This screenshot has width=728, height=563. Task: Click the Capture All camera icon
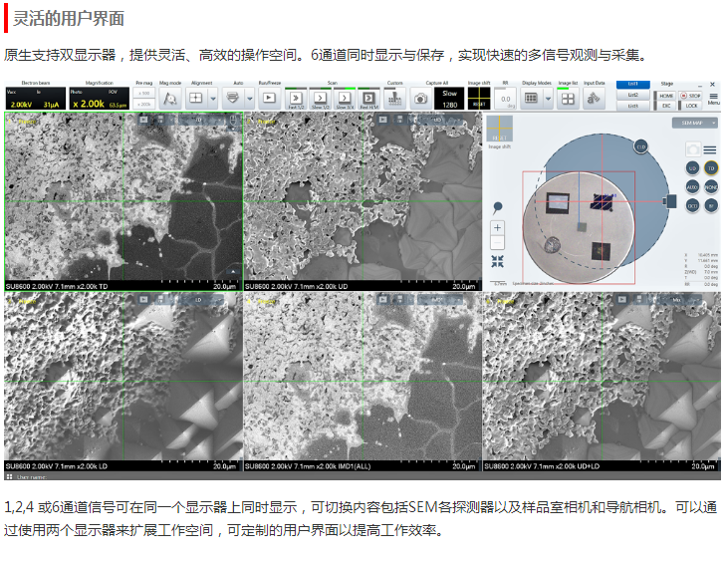(421, 98)
